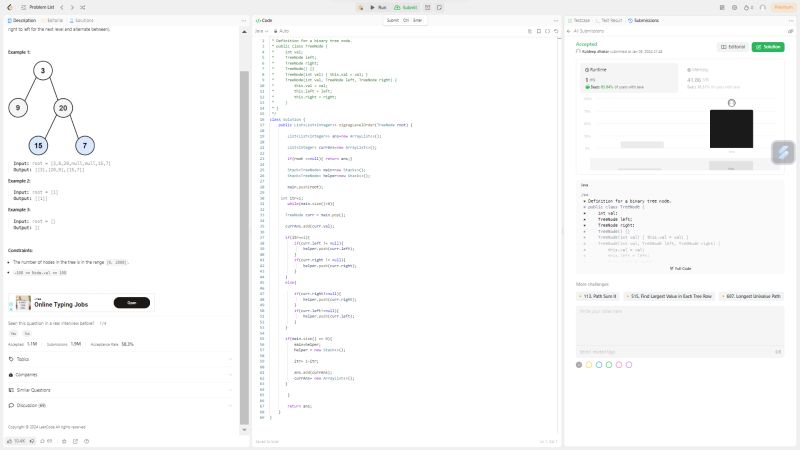Select the pink note color circle
This screenshot has height=450, width=800.
619,365
